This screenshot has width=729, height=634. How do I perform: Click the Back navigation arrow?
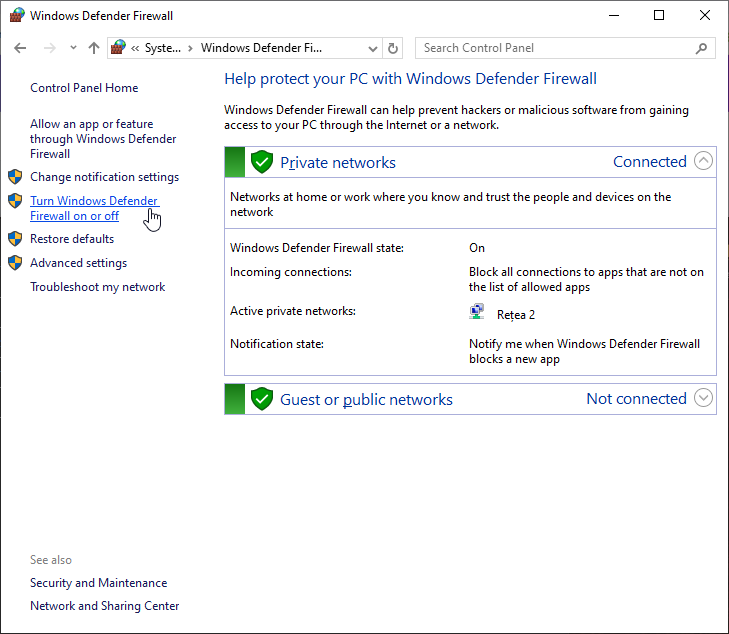[x=20, y=48]
